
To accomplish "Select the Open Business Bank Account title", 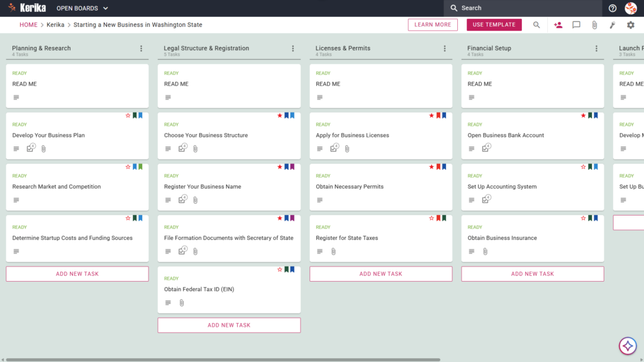I will (506, 135).
